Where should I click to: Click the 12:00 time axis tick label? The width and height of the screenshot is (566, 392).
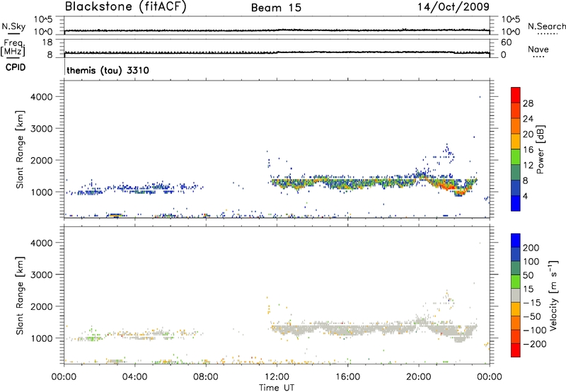tap(277, 377)
